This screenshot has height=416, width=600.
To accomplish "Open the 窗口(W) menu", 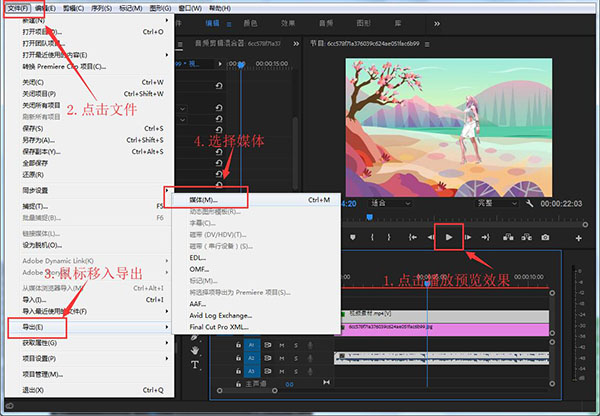I will 190,8.
